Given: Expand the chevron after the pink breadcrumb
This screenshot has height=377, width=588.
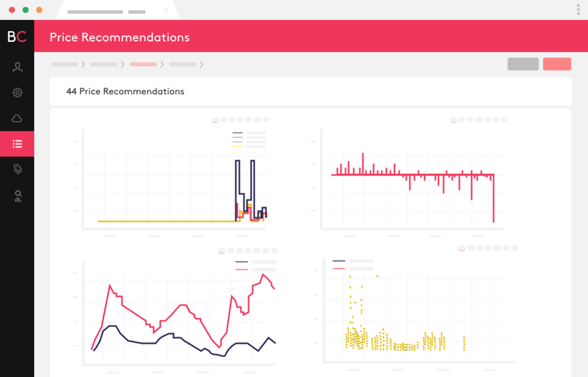Looking at the screenshot, I should [162, 64].
